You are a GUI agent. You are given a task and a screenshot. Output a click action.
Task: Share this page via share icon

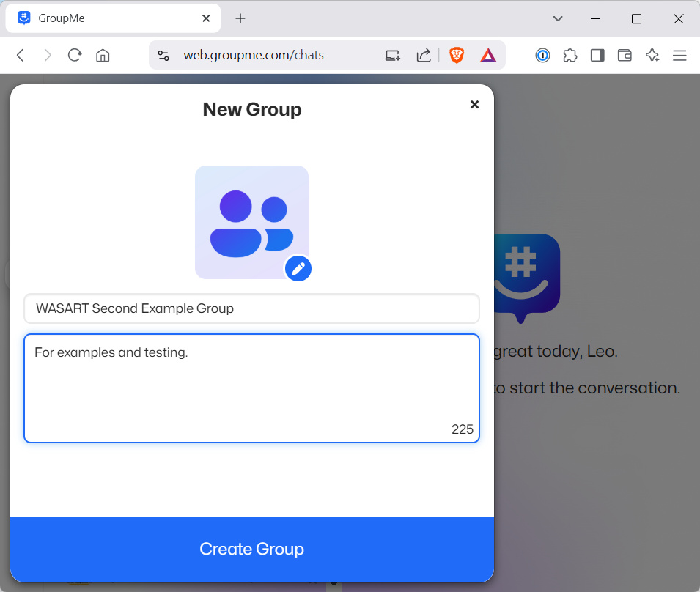424,56
